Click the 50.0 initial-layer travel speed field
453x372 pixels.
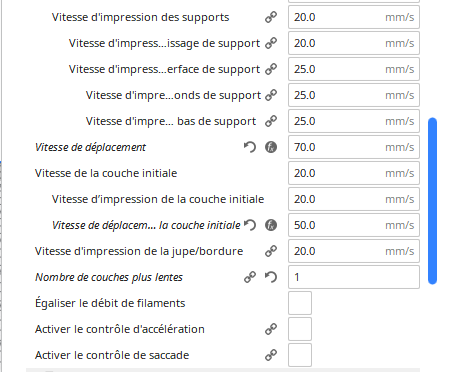(354, 225)
